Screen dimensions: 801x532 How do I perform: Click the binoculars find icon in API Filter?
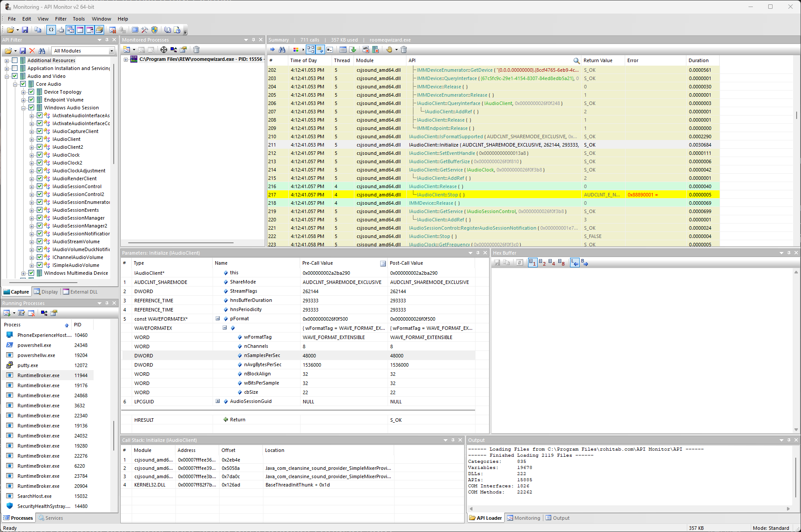(x=42, y=51)
